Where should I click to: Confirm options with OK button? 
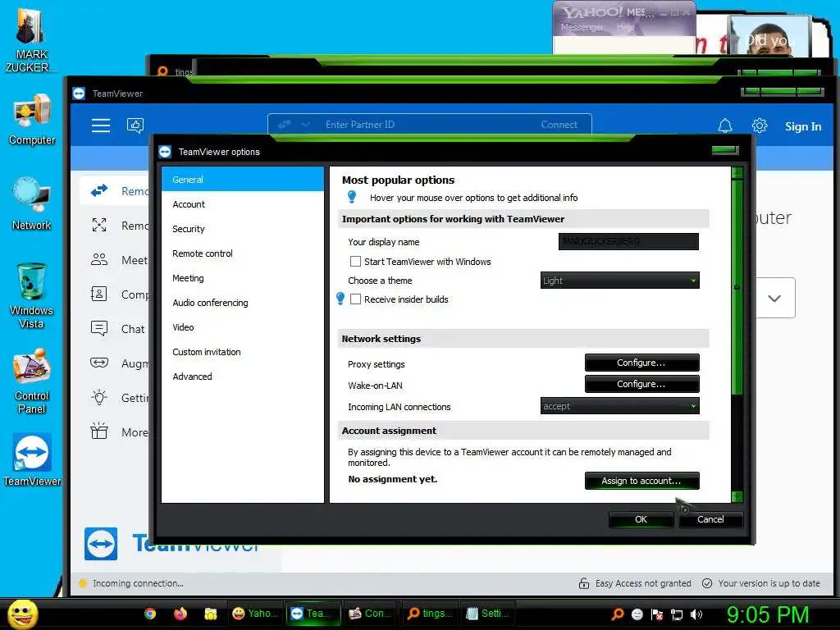point(641,519)
